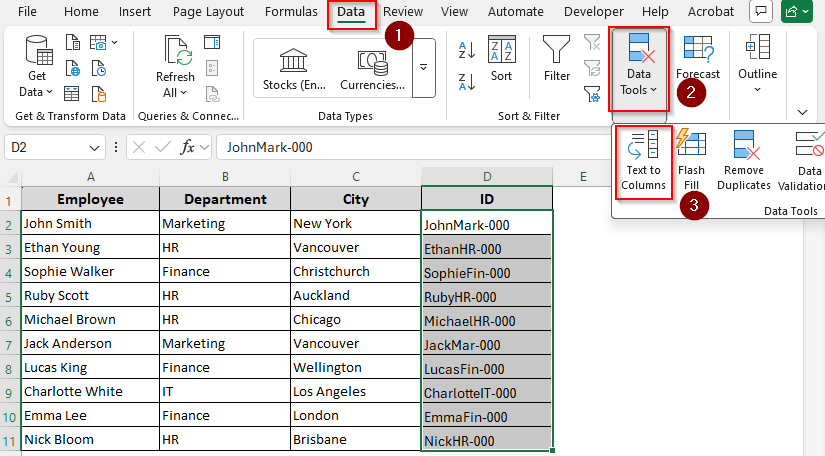Switch to the Page Layout tab
The image size is (825, 456).
point(208,12)
